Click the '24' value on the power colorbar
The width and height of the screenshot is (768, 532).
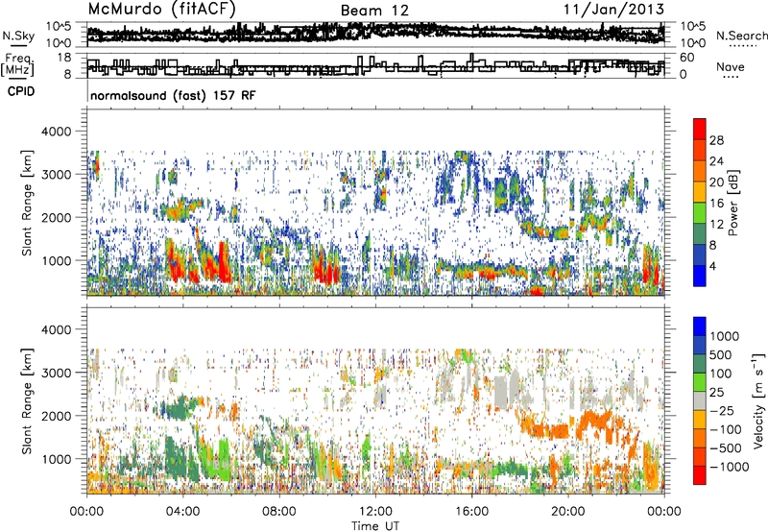click(x=716, y=161)
